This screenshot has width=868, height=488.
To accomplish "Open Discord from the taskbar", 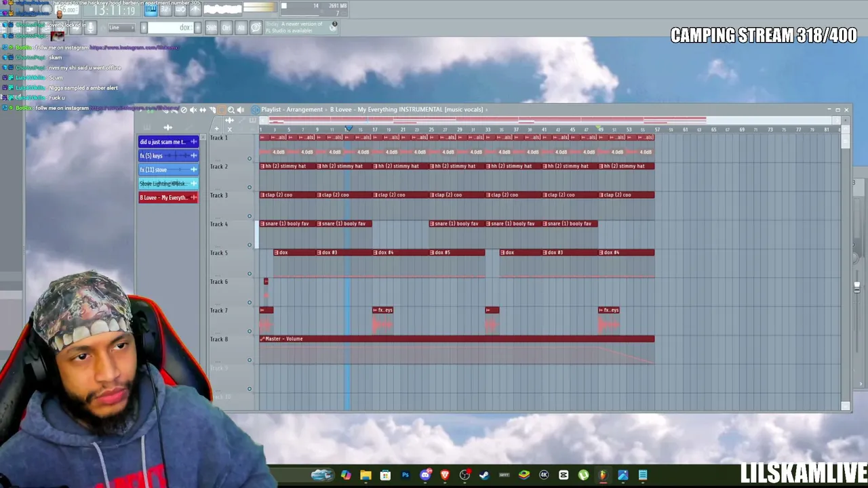I will 425,475.
